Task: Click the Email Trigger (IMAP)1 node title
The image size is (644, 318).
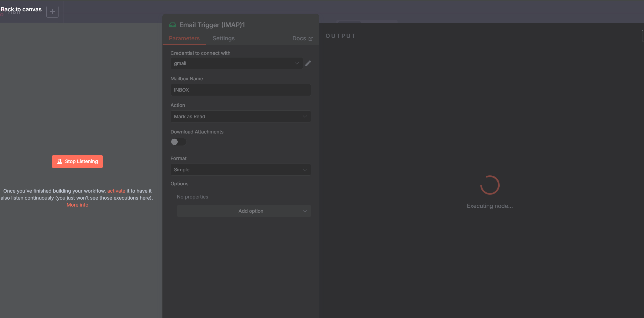Action: 212,25
